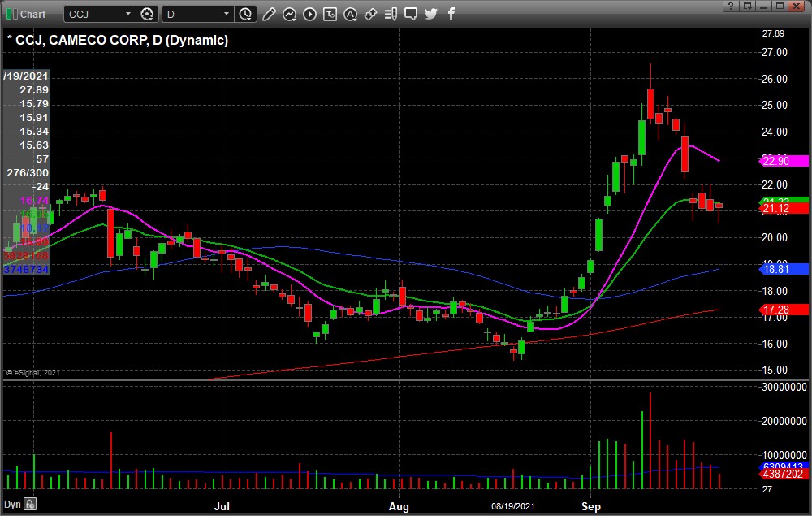
Task: Click the 20000000 volume axis label
Action: click(784, 421)
